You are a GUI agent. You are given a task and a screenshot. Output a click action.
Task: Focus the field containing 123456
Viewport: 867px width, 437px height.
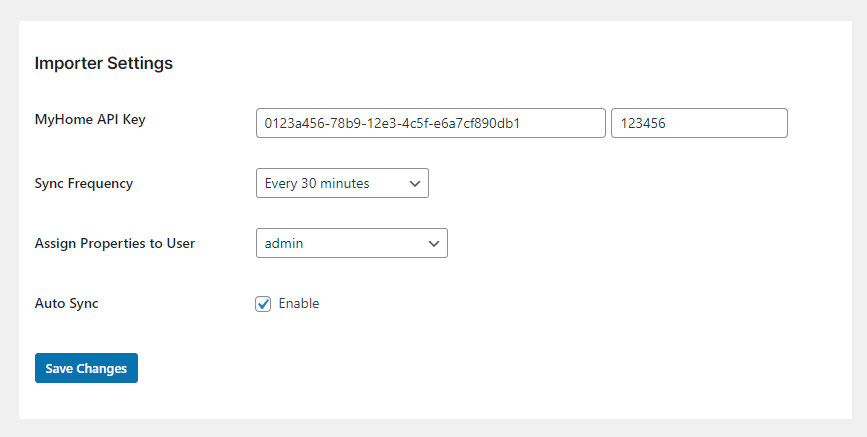698,123
